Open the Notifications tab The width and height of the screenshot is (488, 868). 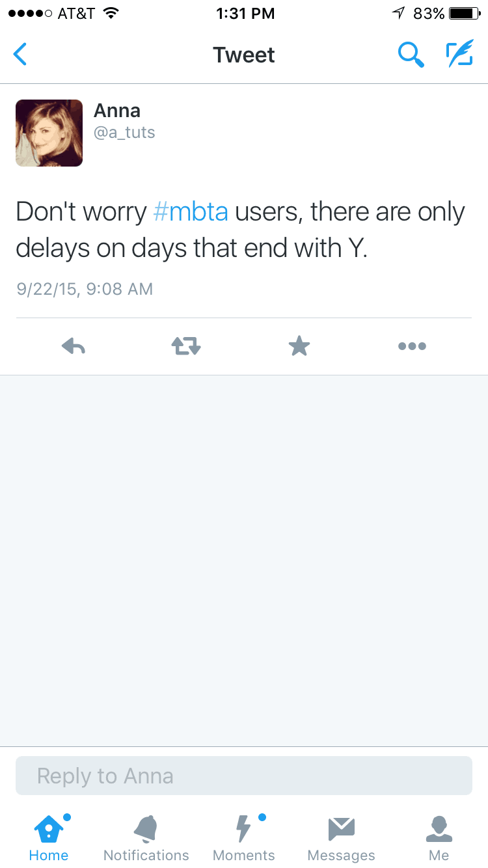click(x=146, y=839)
